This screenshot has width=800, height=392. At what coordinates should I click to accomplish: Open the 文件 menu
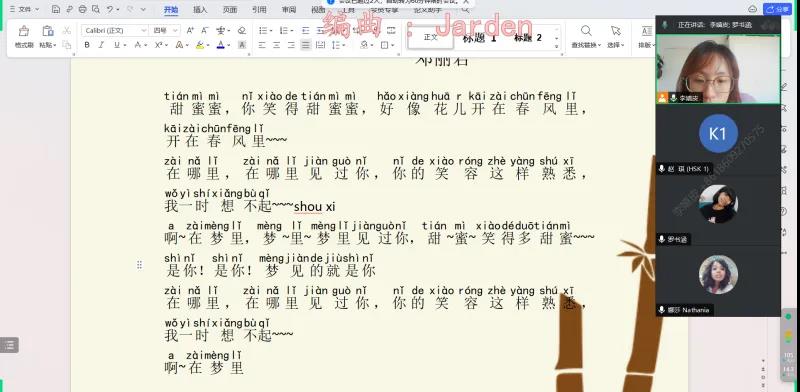pos(24,9)
